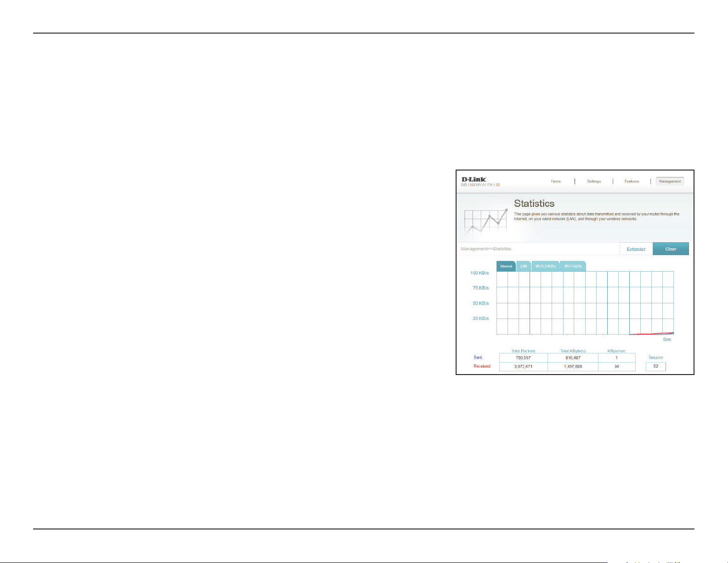Switch to the Wi-Fi 2.4GHz tab
728x563 pixels.
pyautogui.click(x=546, y=266)
